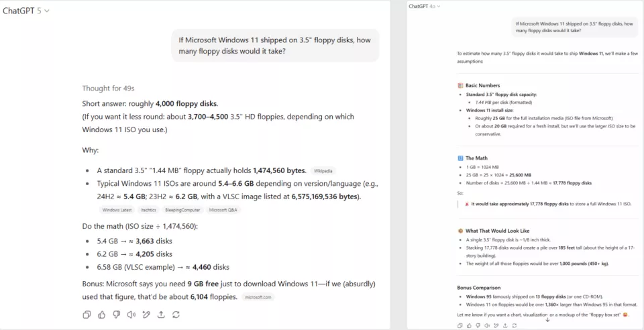Screen dimensions: 644x330
Task: Regenerate the ChatGPT 5 response
Action: (176, 315)
